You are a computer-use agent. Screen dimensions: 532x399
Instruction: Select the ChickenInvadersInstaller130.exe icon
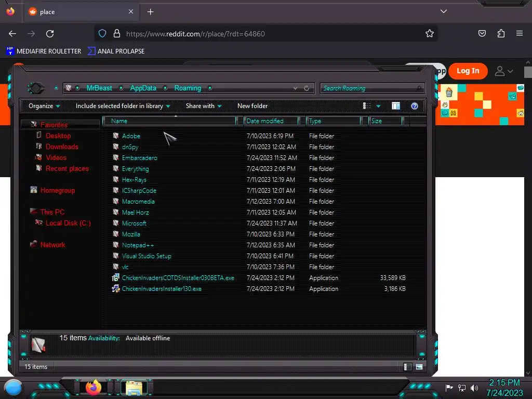point(116,289)
